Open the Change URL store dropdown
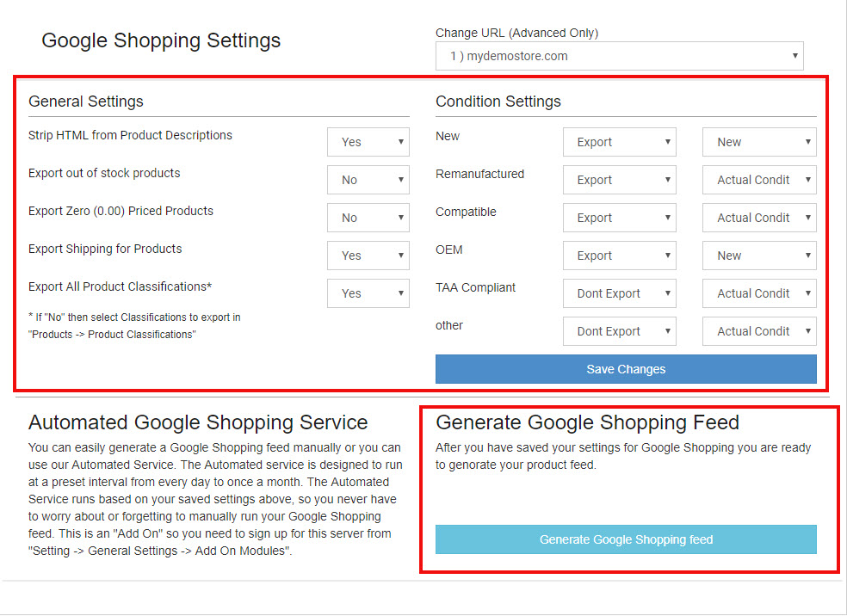Screen dimensions: 847x616 point(619,56)
